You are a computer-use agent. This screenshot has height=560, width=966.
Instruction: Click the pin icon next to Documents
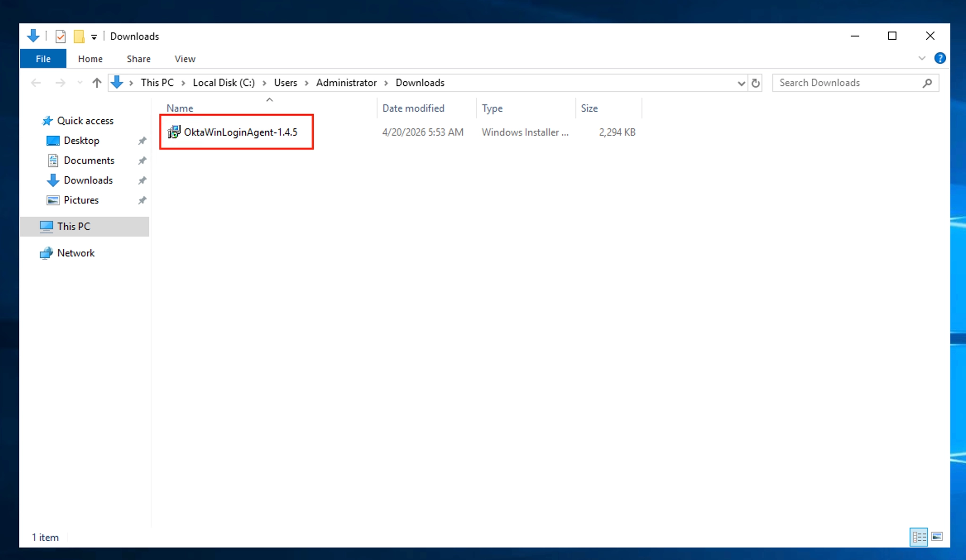click(142, 161)
